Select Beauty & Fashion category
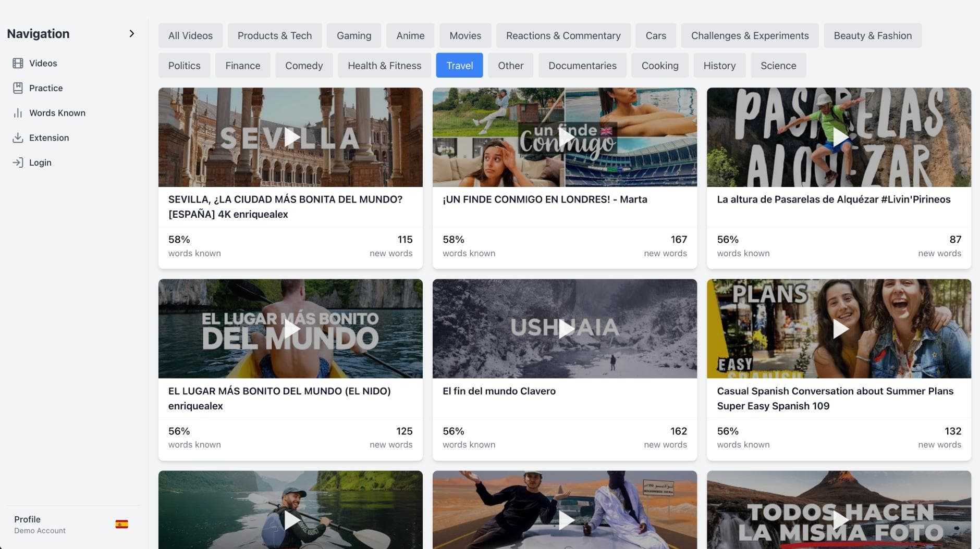The width and height of the screenshot is (980, 549). tap(873, 35)
